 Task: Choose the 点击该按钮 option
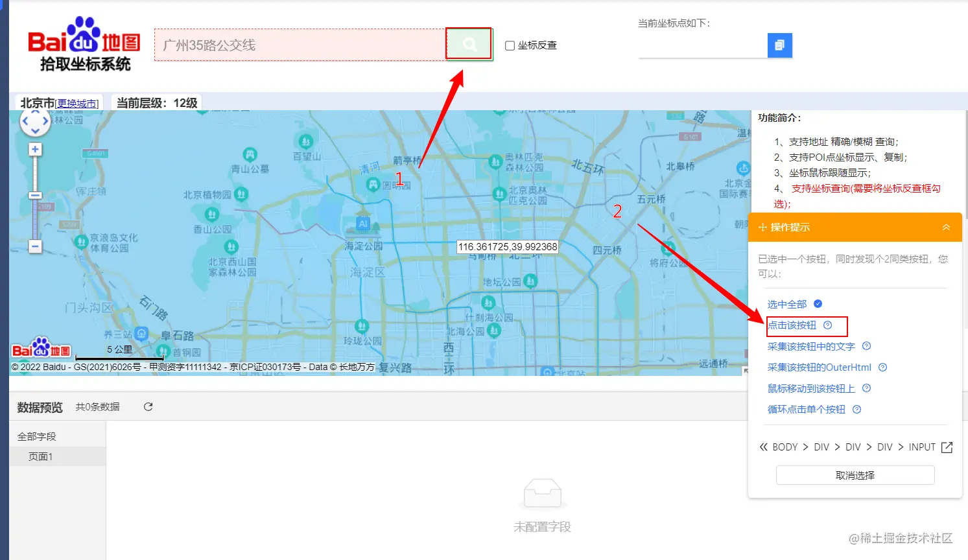[792, 325]
